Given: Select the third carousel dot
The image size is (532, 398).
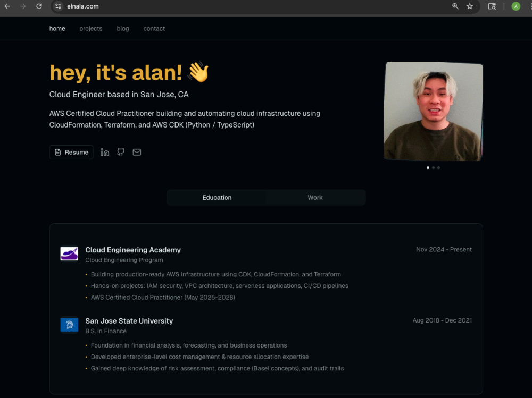Looking at the screenshot, I should 439,167.
